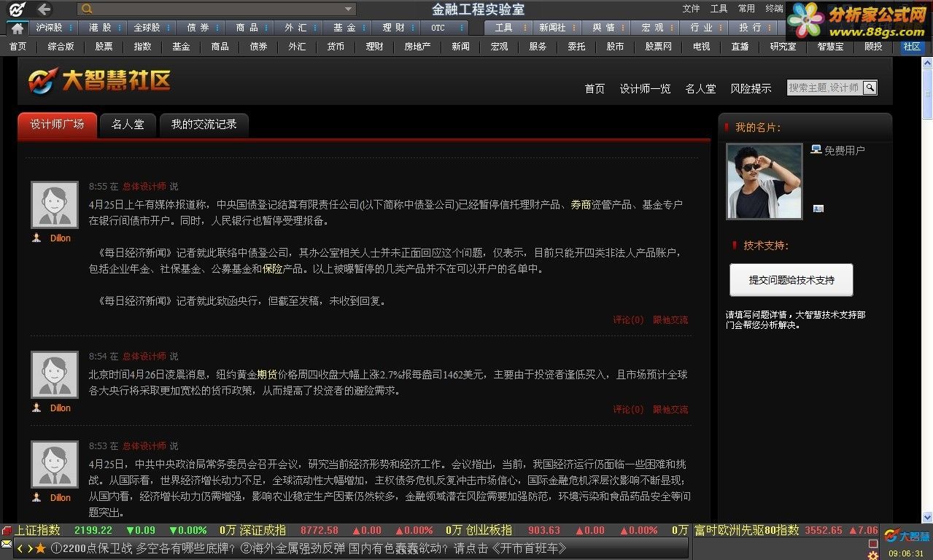The image size is (933, 560).
Task: Click the avatar on the 8:54 post
Action: click(55, 375)
